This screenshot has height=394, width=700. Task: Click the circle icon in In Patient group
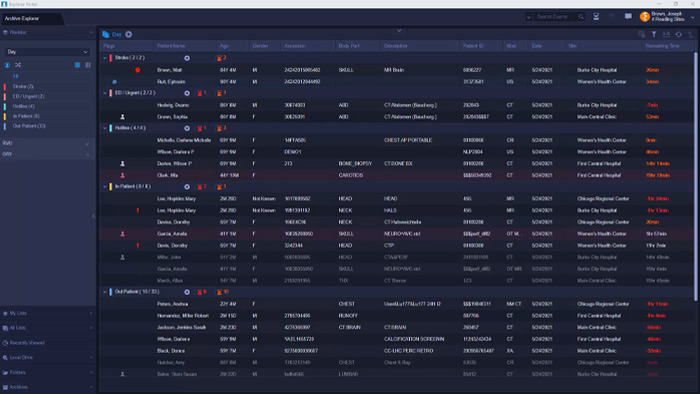coord(187,187)
